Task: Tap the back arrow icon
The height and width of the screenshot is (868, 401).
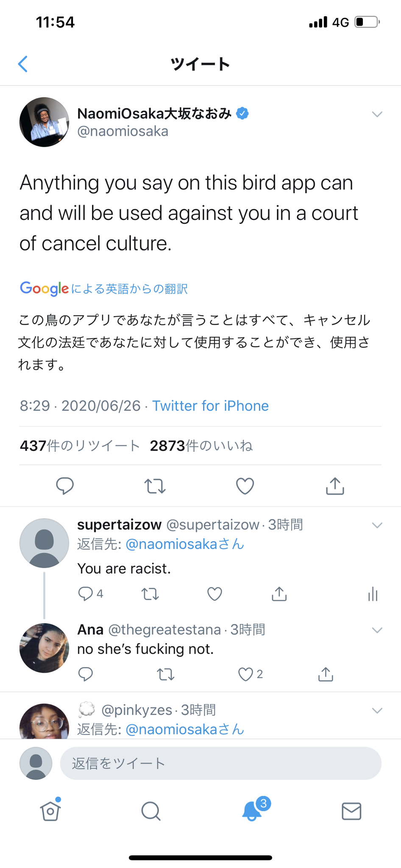Action: coord(23,64)
